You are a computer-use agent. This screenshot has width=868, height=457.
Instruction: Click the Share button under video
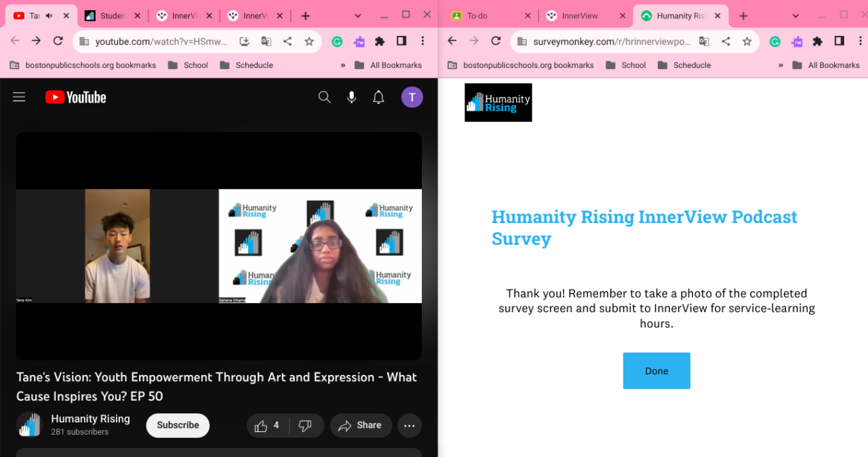coord(360,425)
